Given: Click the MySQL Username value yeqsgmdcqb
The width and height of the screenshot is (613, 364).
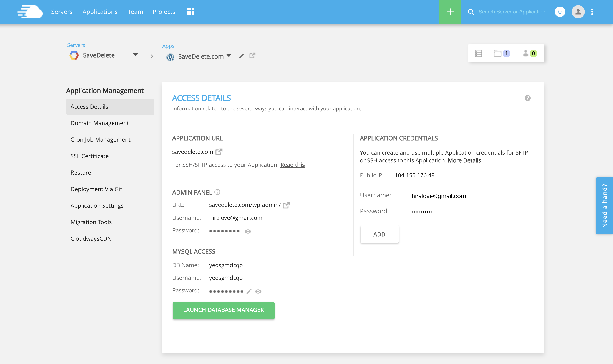Looking at the screenshot, I should coord(226,278).
